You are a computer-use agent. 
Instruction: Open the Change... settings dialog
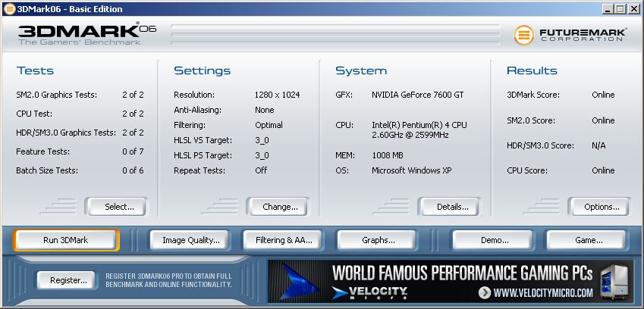[x=280, y=207]
